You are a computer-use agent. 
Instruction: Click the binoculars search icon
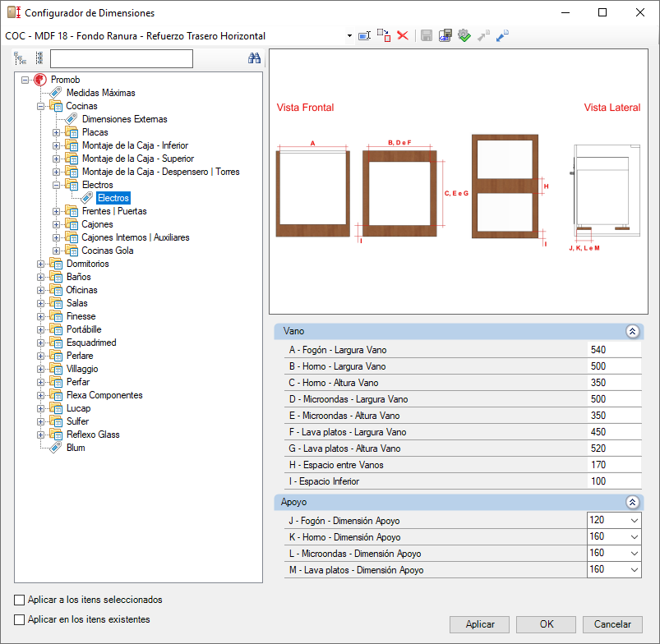pos(254,58)
